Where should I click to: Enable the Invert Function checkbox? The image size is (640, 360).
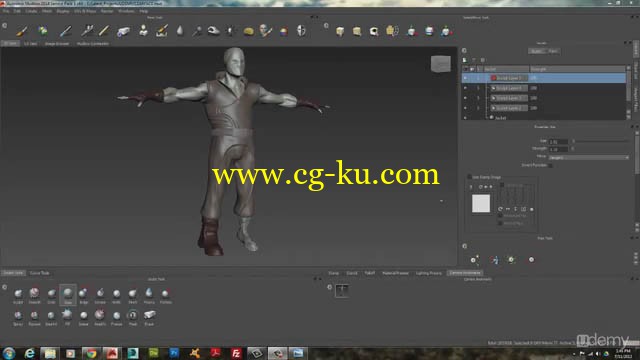pyautogui.click(x=551, y=165)
